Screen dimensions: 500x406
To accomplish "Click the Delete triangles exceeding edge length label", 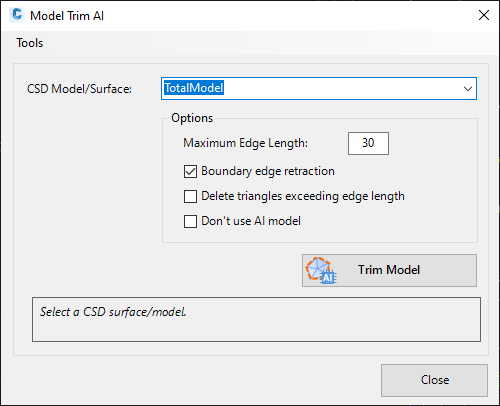I will click(x=303, y=196).
